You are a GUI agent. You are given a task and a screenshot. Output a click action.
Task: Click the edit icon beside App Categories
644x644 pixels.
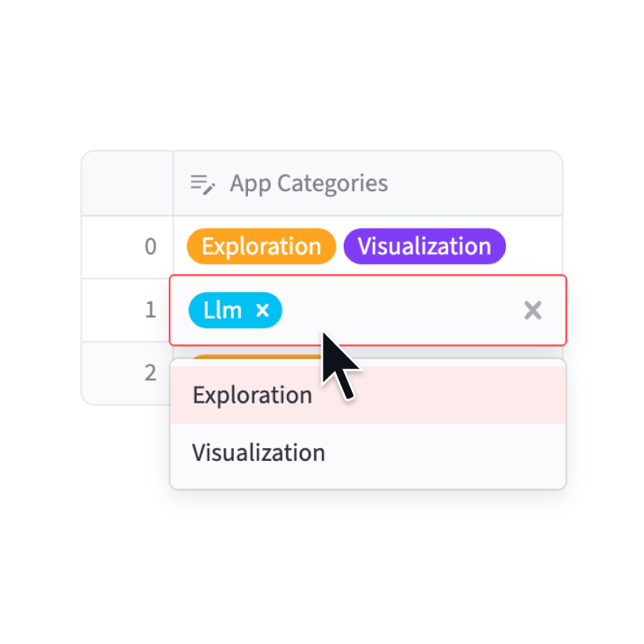(202, 184)
